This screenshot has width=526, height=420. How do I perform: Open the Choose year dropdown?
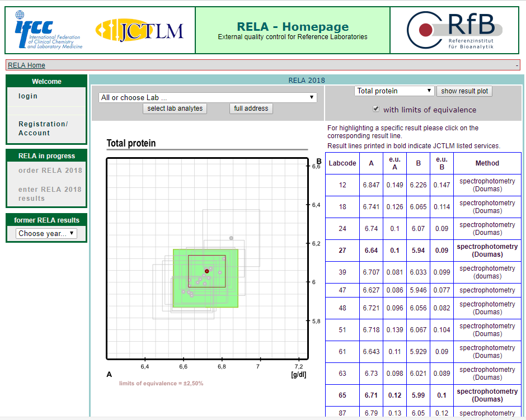click(x=46, y=234)
